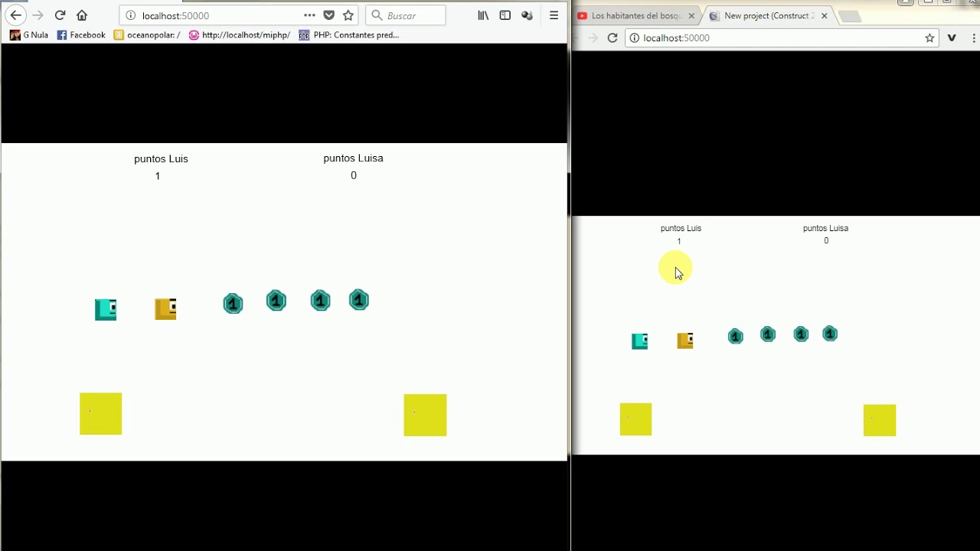Click first coin in Chrome game

(x=735, y=337)
